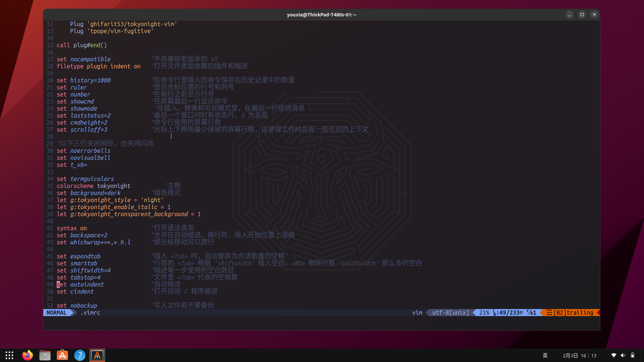Viewport: 644px width, 362px height.
Task: Maximize the terminal window
Action: pos(582,14)
